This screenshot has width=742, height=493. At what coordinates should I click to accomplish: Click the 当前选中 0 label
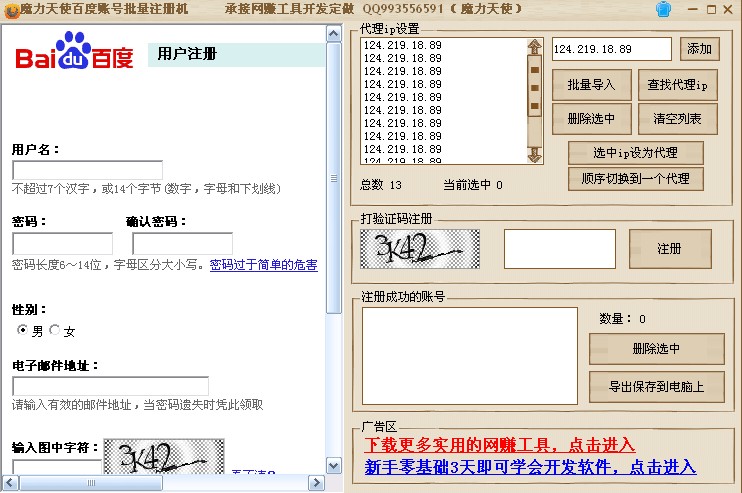[x=473, y=185]
